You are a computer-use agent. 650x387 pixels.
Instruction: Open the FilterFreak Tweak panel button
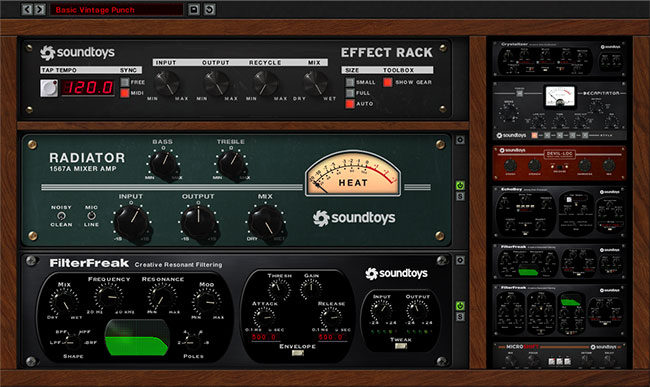[x=400, y=346]
